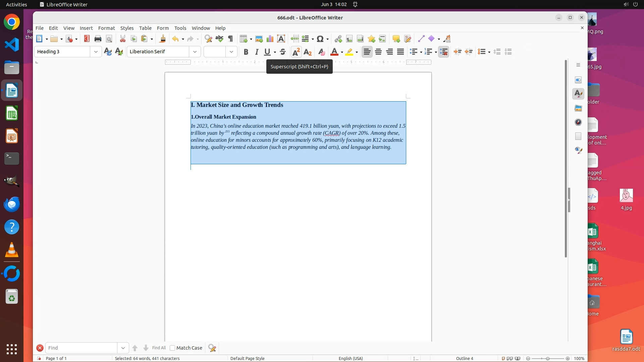The width and height of the screenshot is (644, 362).
Task: Toggle formatting marks pilcrow icon
Action: (230, 39)
